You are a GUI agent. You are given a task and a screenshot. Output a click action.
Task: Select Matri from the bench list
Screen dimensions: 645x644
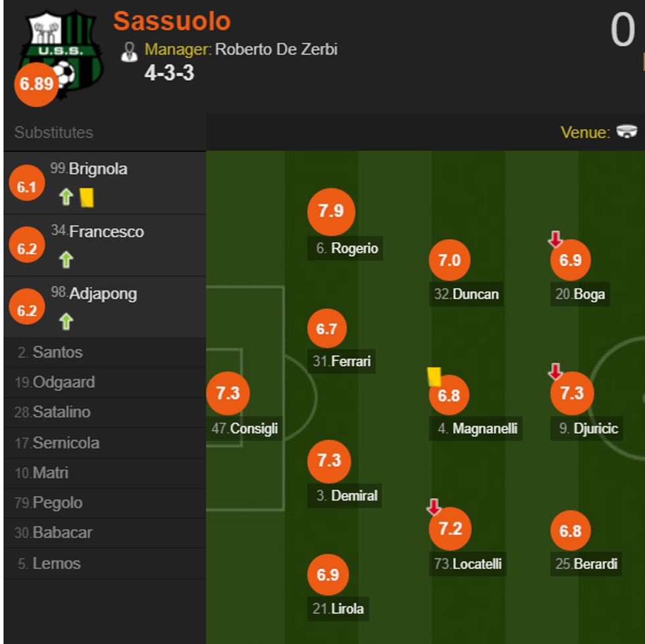[50, 473]
